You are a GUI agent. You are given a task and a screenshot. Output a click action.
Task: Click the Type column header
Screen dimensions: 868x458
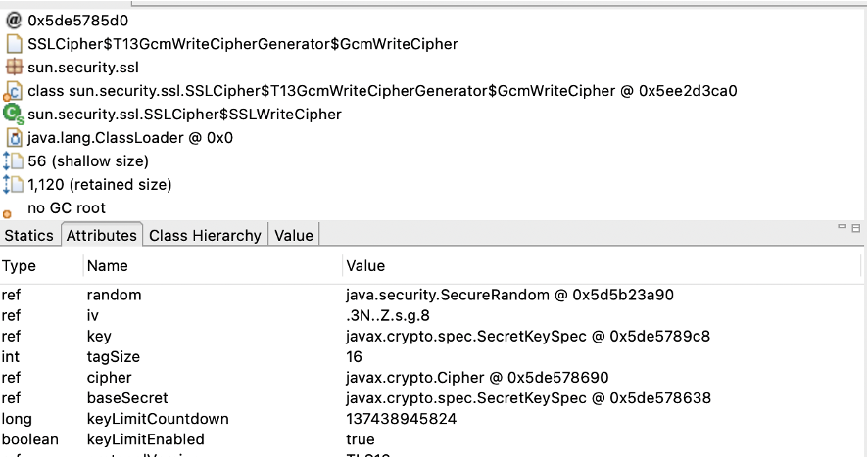[x=19, y=265]
